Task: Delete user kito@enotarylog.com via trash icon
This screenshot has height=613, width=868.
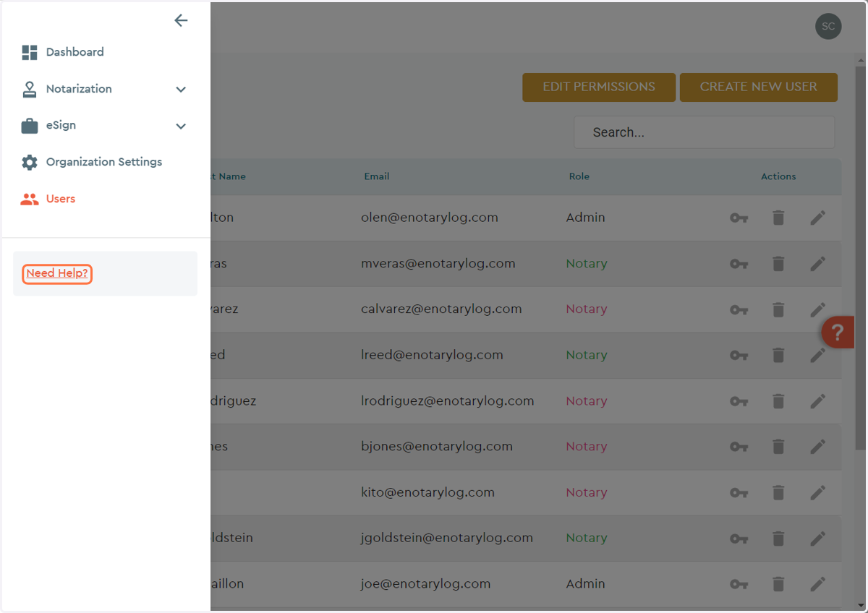Action: click(778, 492)
